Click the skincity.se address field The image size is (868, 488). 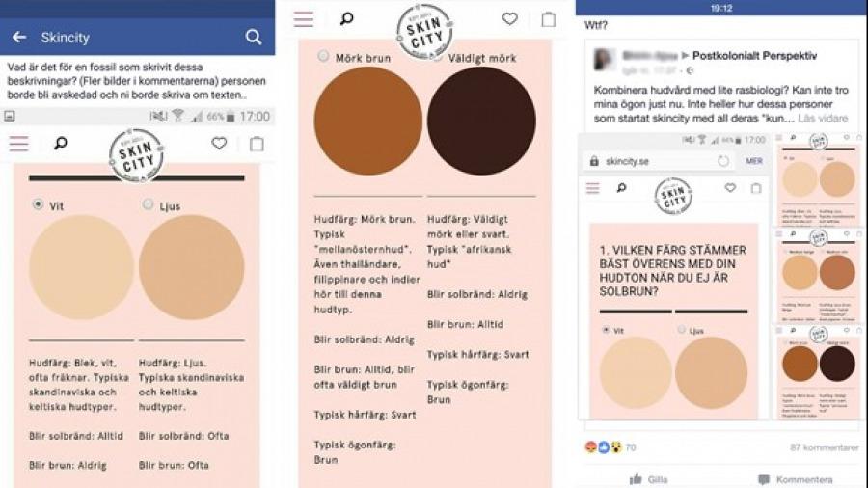[x=658, y=161]
